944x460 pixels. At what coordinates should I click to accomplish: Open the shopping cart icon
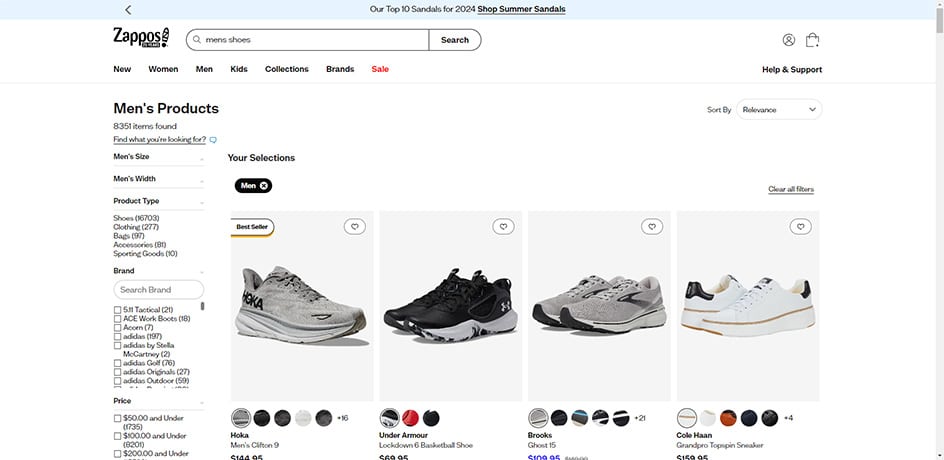pos(812,40)
